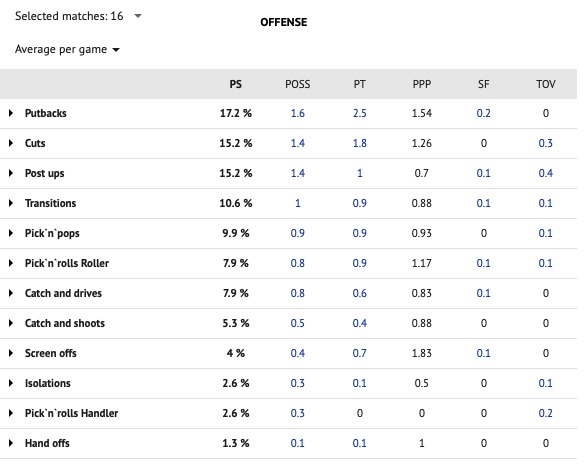Sort by the PPP column header
This screenshot has height=472, width=587.
click(422, 84)
